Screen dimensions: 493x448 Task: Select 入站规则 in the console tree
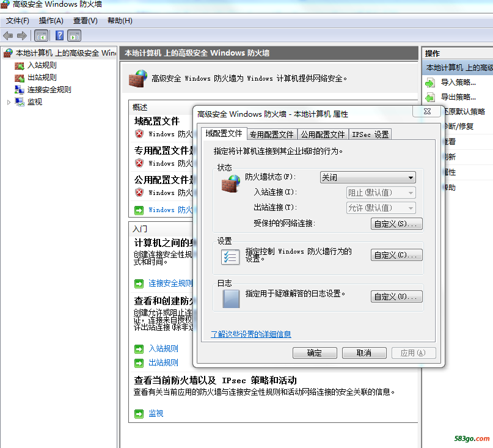pyautogui.click(x=42, y=65)
